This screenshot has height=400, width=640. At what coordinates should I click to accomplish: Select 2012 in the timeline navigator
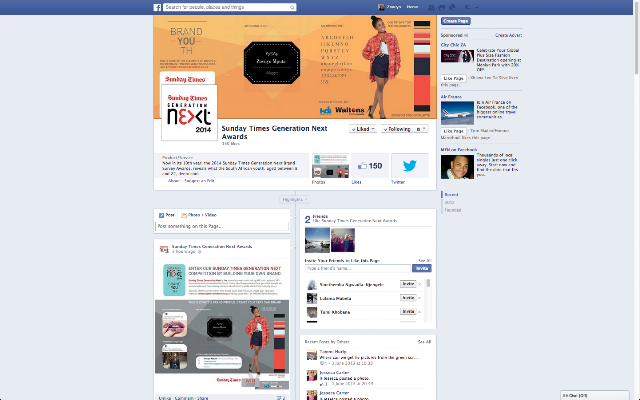click(449, 202)
